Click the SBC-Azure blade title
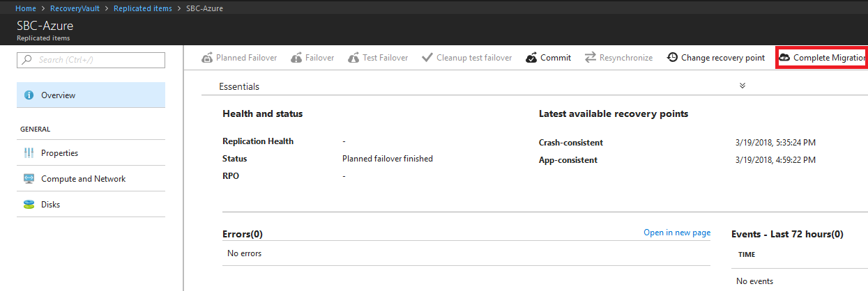Image resolution: width=868 pixels, height=291 pixels. click(45, 26)
